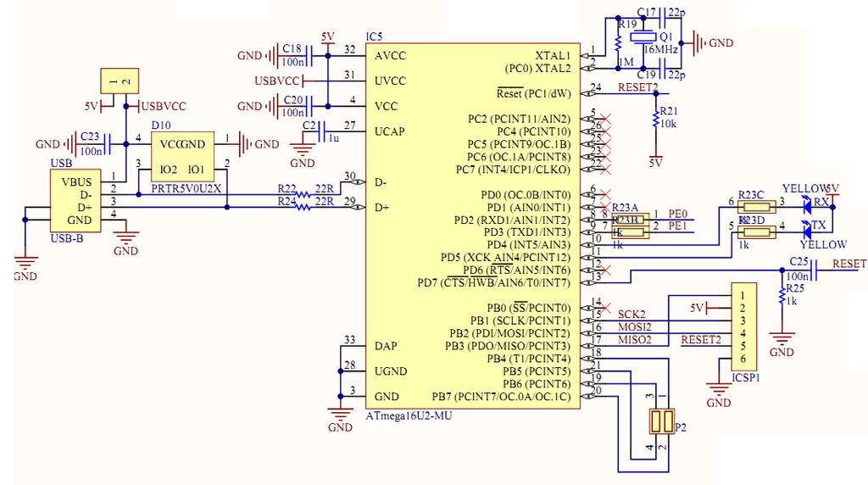Click the USBVCC net label at UVCC pin
Viewport: 868px width, 485px height.
coord(277,81)
